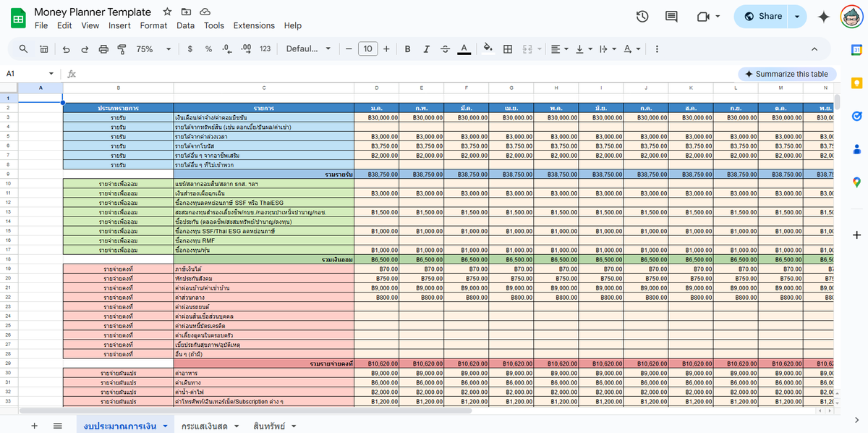Viewport: 868px width, 433px height.
Task: Open the horizontal align dropdown
Action: click(x=559, y=49)
